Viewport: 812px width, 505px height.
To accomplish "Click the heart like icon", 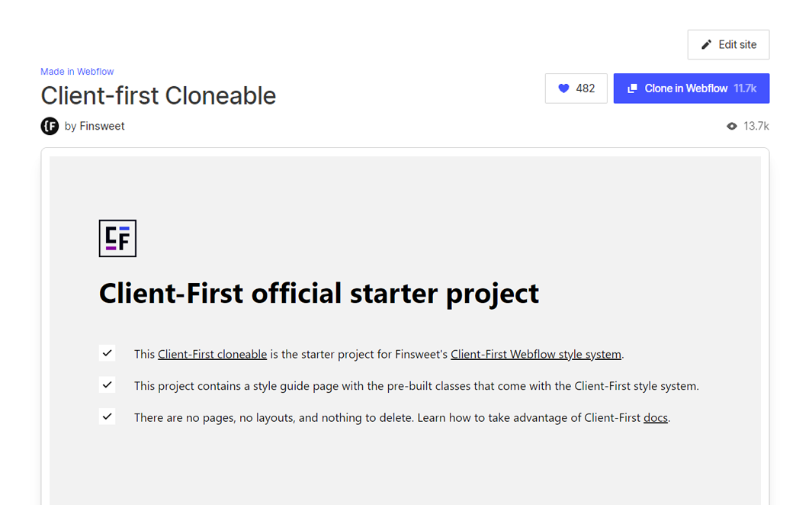I will pyautogui.click(x=563, y=88).
